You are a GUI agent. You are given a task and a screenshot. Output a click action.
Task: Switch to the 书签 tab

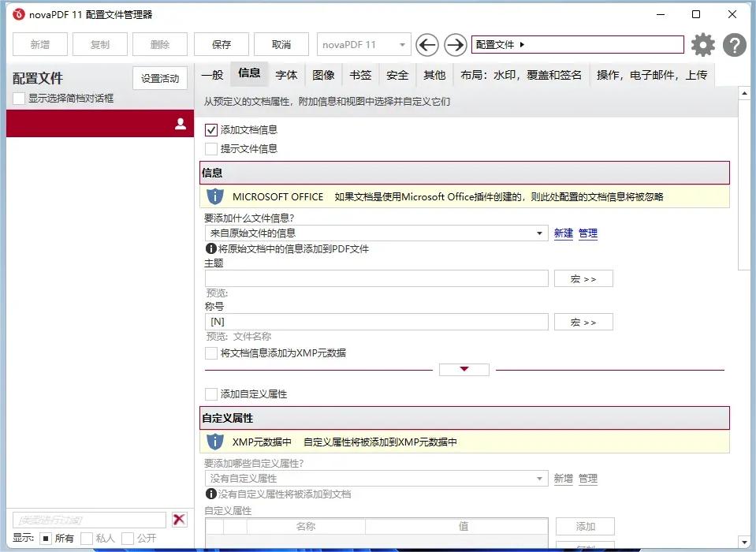click(x=360, y=75)
